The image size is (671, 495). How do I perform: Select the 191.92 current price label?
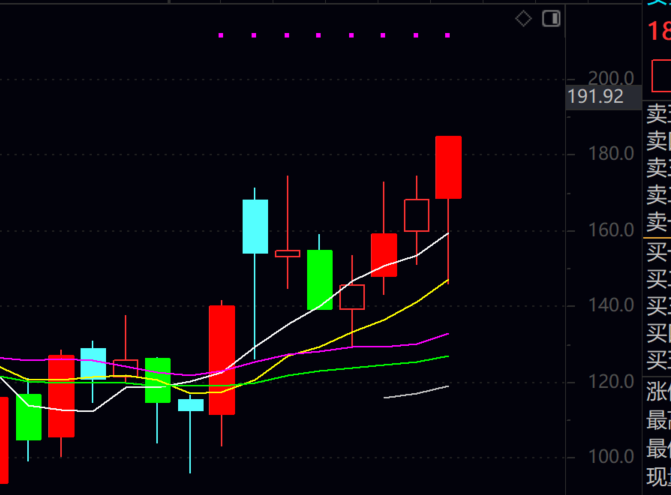point(594,97)
